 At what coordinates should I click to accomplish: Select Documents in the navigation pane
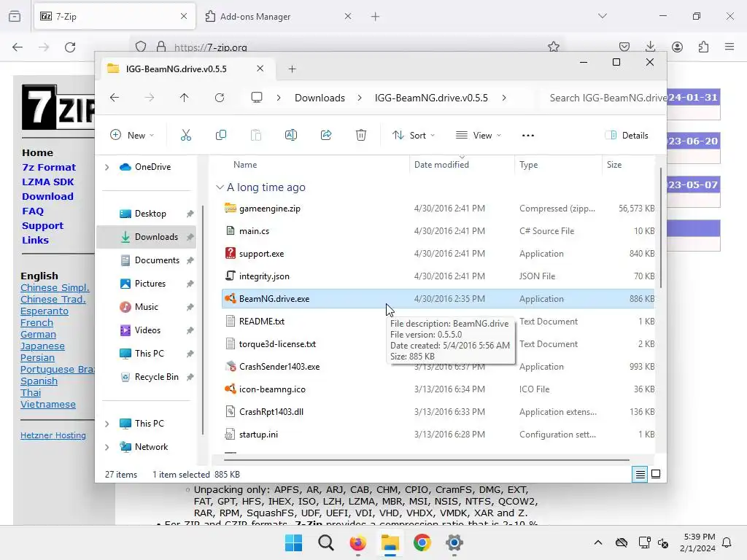pos(146,260)
